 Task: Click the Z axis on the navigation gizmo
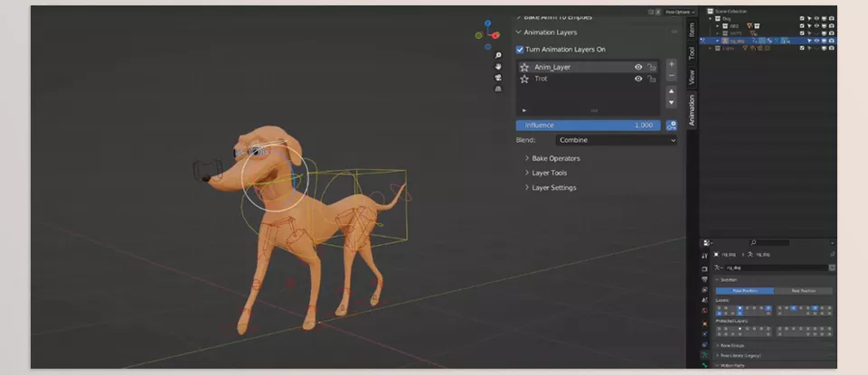tap(487, 23)
